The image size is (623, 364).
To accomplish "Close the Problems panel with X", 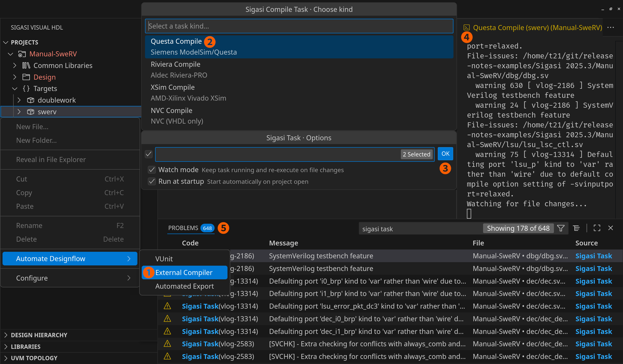I will [611, 228].
